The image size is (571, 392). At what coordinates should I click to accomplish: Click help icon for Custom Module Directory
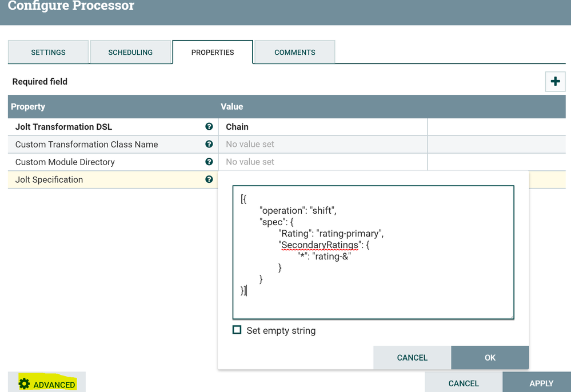pos(209,162)
